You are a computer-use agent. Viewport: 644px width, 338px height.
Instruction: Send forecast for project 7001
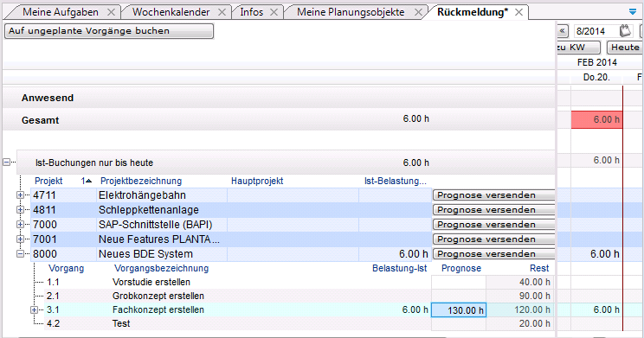(x=493, y=239)
